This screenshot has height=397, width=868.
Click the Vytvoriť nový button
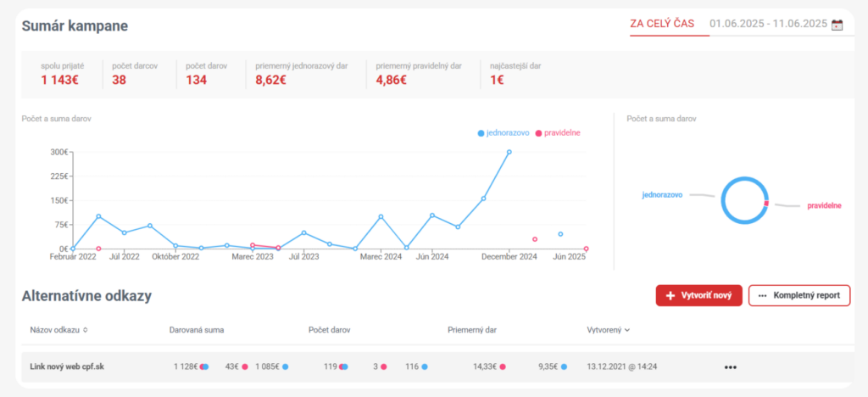[698, 296]
